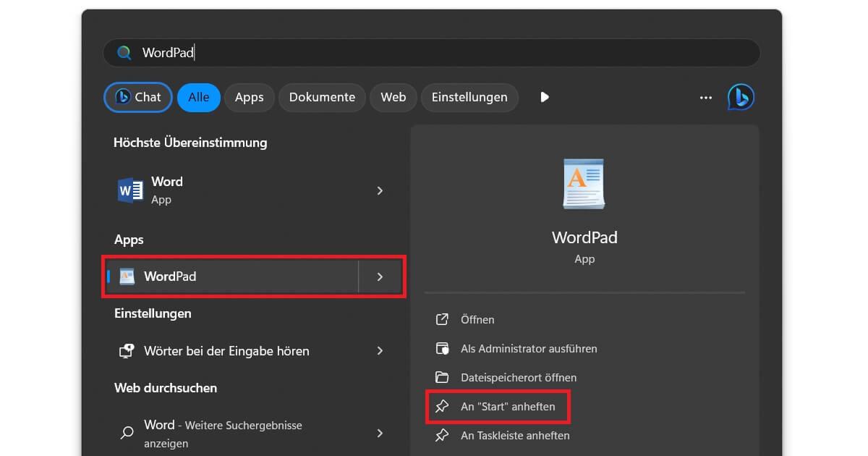Open the three-dots overflow menu

[x=705, y=97]
